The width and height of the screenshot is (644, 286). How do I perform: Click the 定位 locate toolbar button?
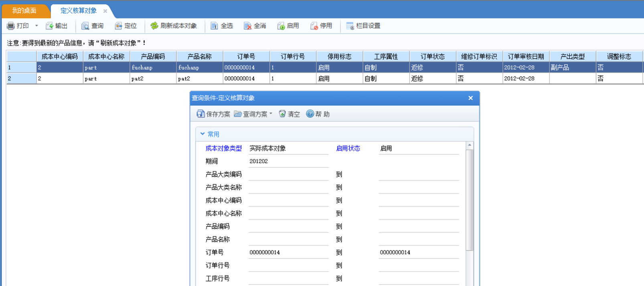pos(126,26)
